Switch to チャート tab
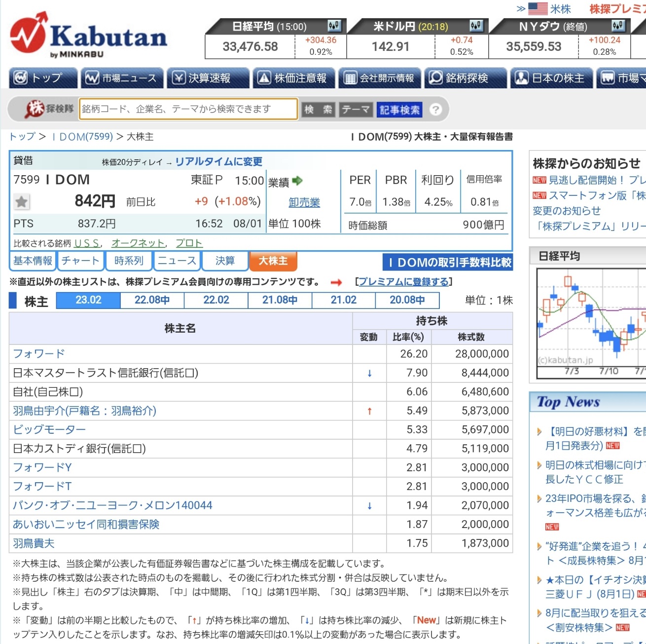 click(80, 261)
